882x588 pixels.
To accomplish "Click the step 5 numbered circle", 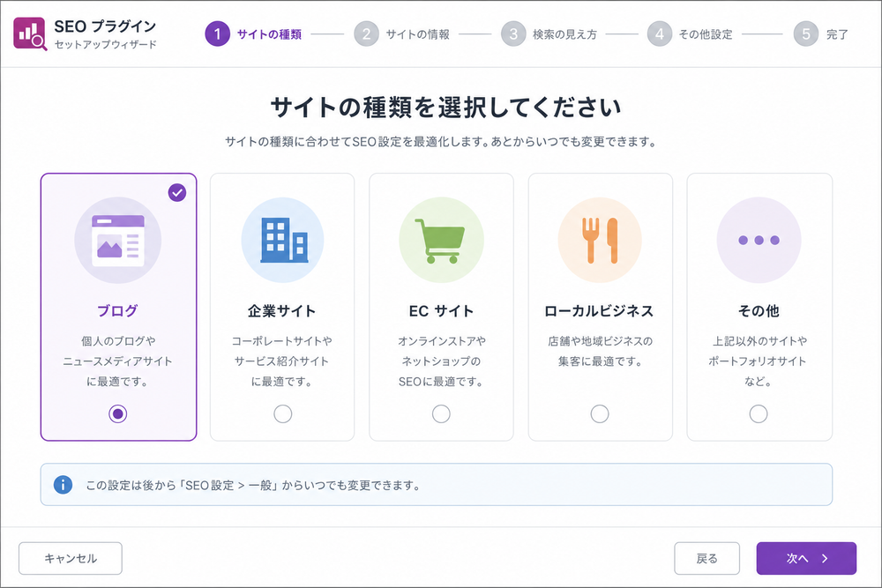I will pyautogui.click(x=806, y=33).
